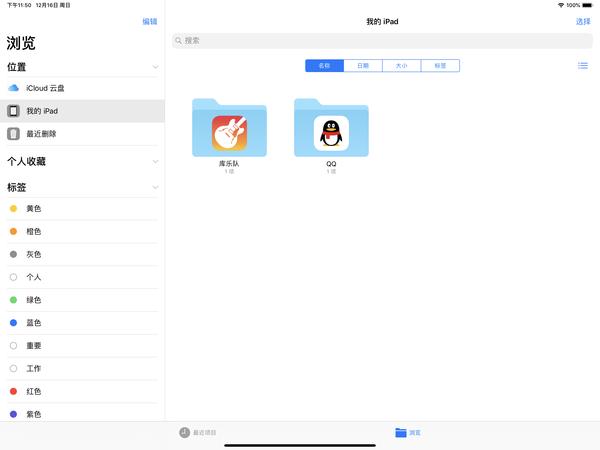Image resolution: width=600 pixels, height=450 pixels.
Task: Open 最近删除 (Recently Deleted) row
Action: (x=82, y=134)
